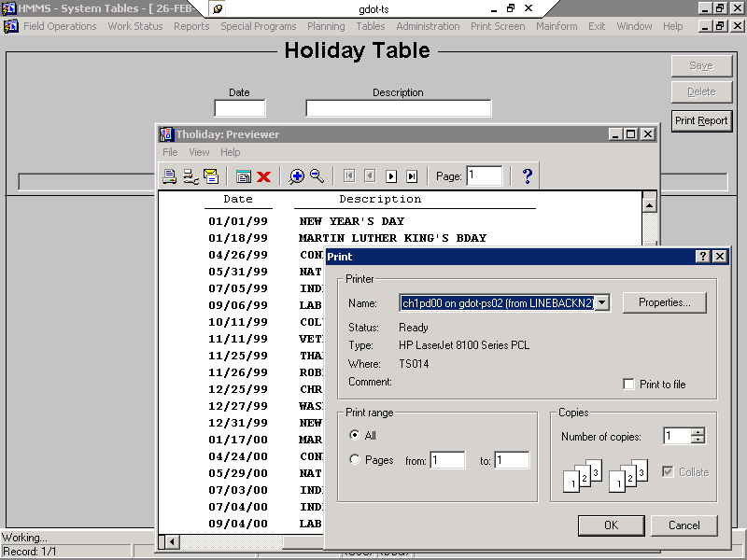Decrease number of copies with down arrow
Viewport: 747px width, 560px height.
(x=698, y=439)
